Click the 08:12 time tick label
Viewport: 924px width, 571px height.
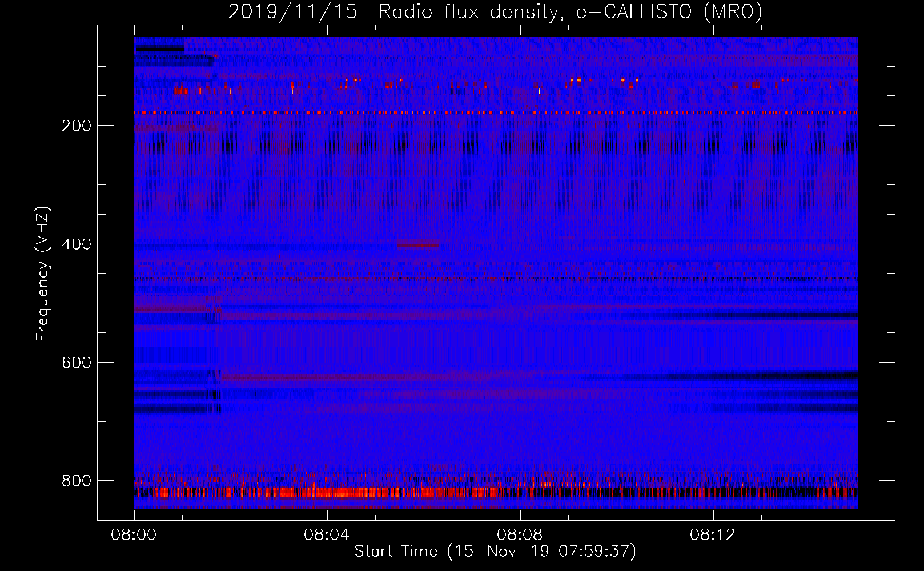(x=713, y=535)
